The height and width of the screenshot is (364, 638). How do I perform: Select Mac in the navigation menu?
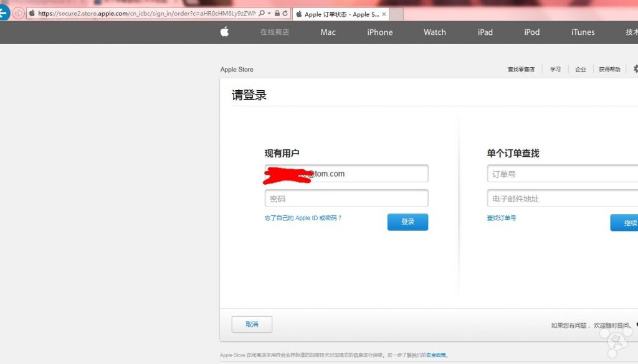click(328, 32)
